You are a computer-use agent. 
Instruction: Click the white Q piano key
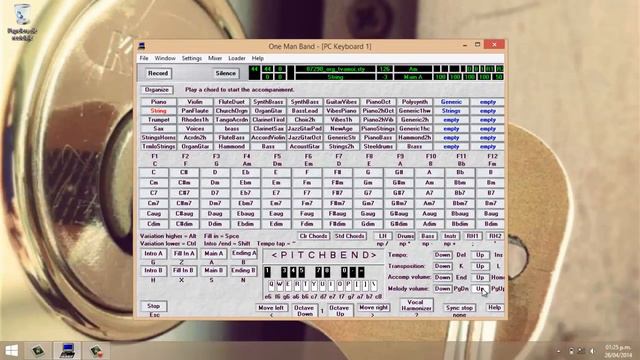pyautogui.click(x=271, y=285)
